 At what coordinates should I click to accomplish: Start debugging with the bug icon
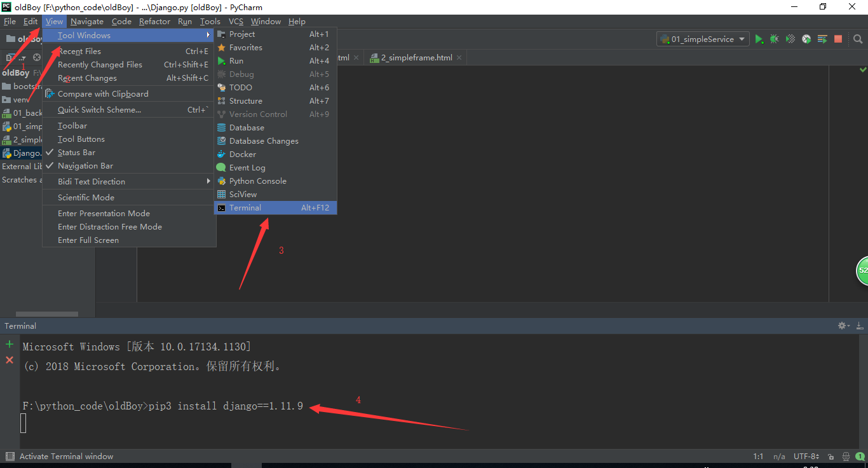[x=774, y=39]
